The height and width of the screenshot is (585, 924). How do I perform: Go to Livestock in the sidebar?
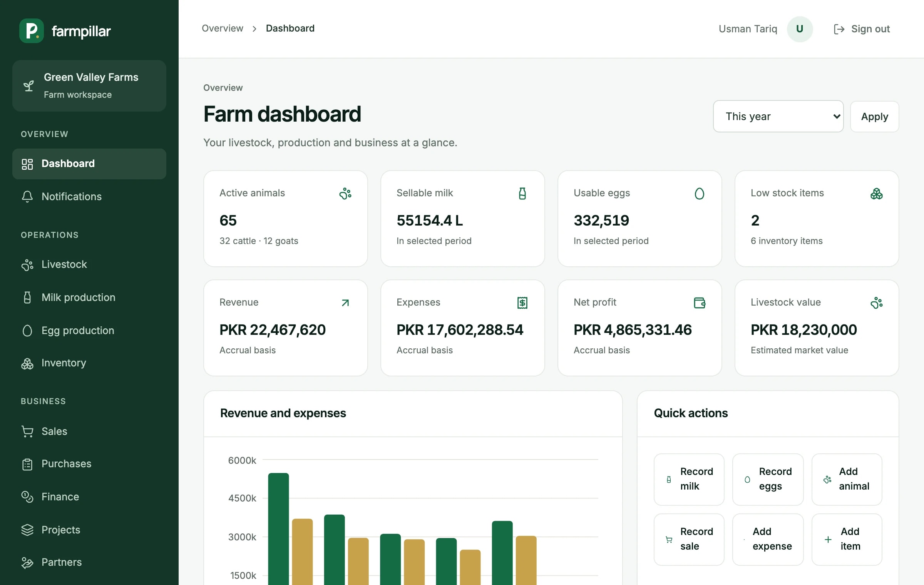point(89,265)
